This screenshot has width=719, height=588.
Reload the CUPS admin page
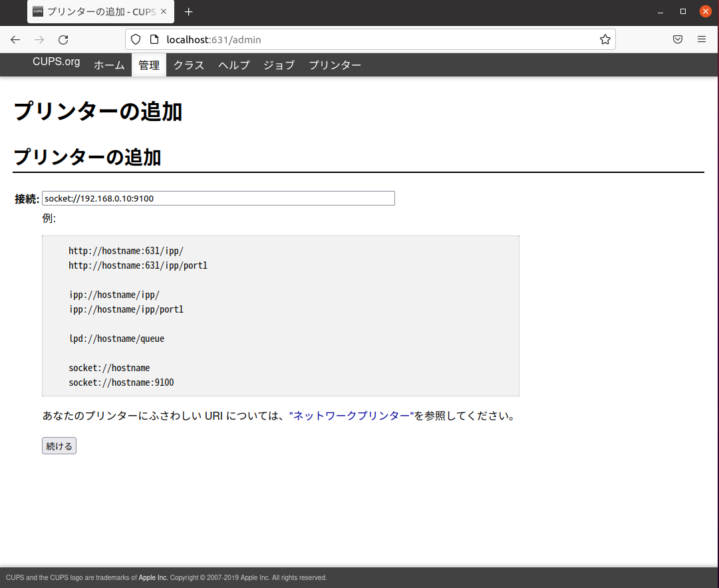click(63, 39)
